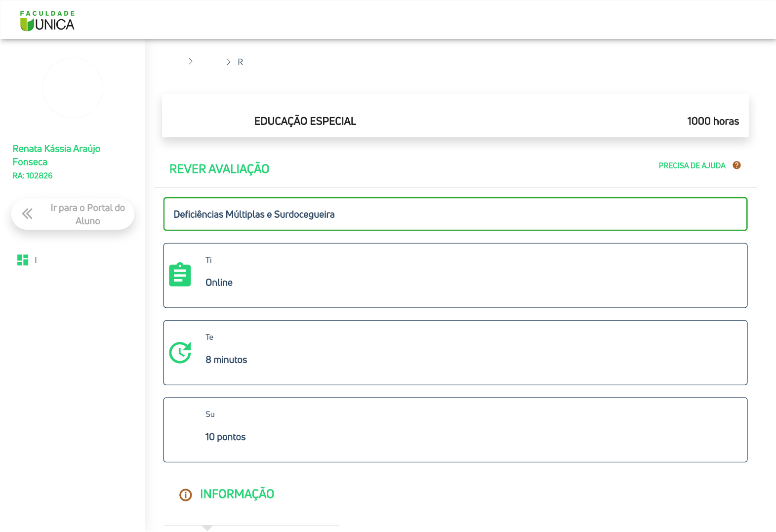The image size is (776, 532).
Task: Click the second breadcrumb chevron before R
Action: (228, 62)
